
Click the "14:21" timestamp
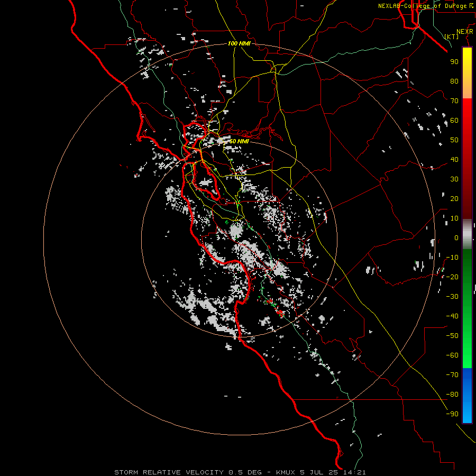click(x=354, y=472)
